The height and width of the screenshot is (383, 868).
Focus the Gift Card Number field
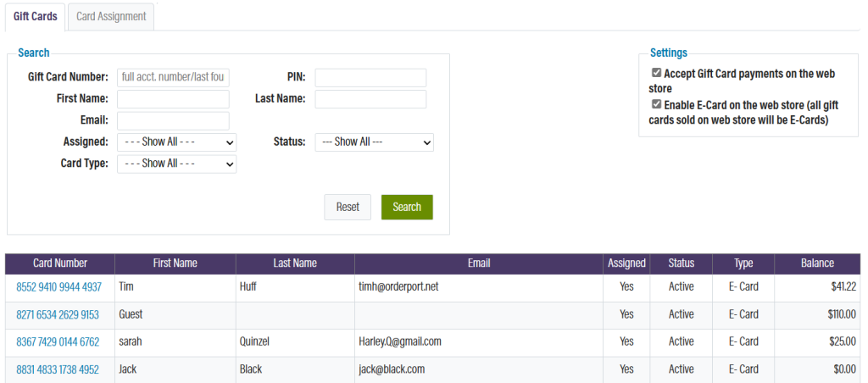(x=173, y=77)
